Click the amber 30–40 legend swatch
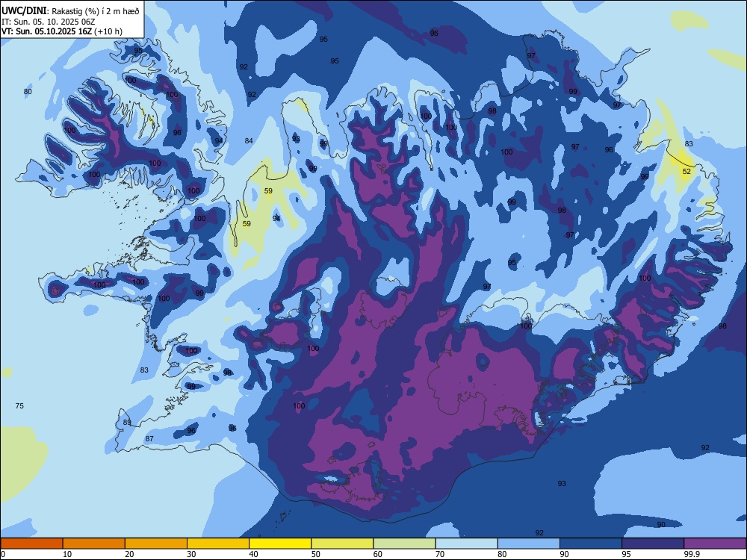Viewport: 747px width, 560px height. click(218, 544)
